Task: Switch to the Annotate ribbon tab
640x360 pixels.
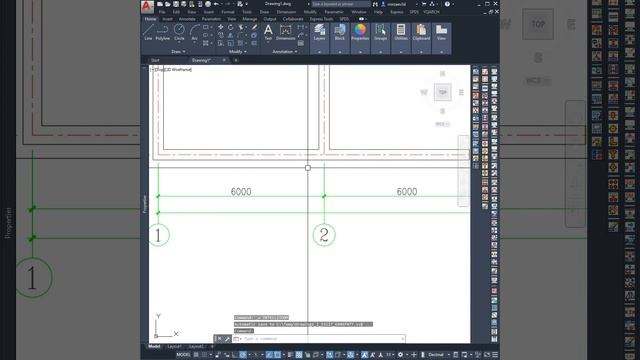Action: pyautogui.click(x=187, y=19)
